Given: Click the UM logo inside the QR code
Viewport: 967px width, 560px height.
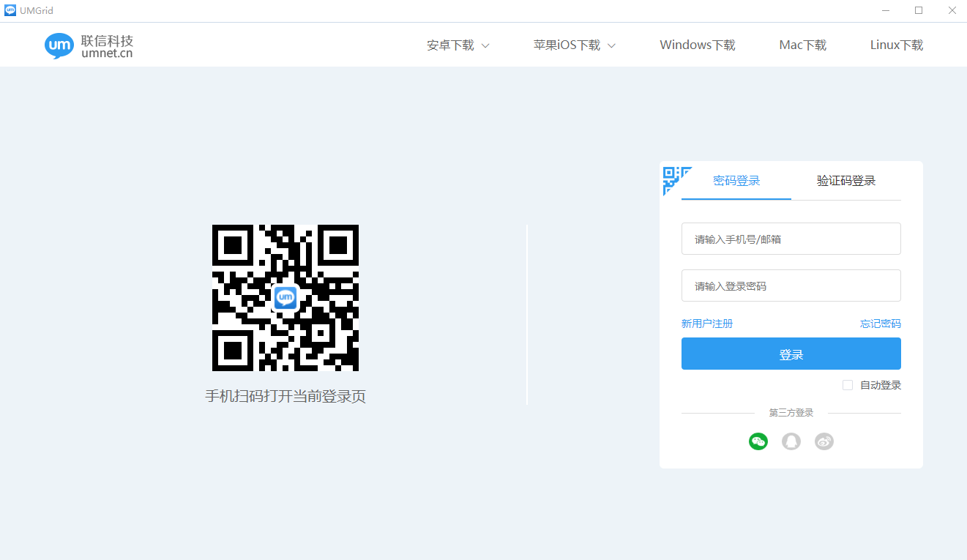Looking at the screenshot, I should pos(285,297).
